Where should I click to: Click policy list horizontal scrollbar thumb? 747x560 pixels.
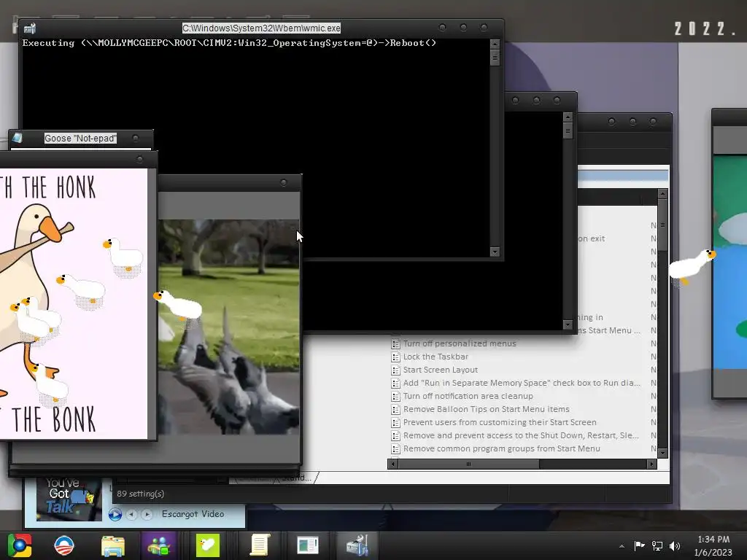(x=468, y=464)
